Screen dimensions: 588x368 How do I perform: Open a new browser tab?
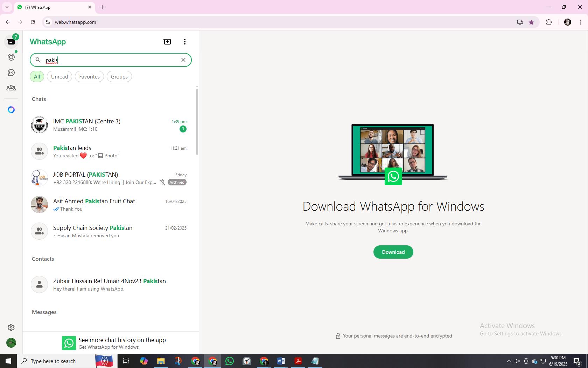(102, 7)
